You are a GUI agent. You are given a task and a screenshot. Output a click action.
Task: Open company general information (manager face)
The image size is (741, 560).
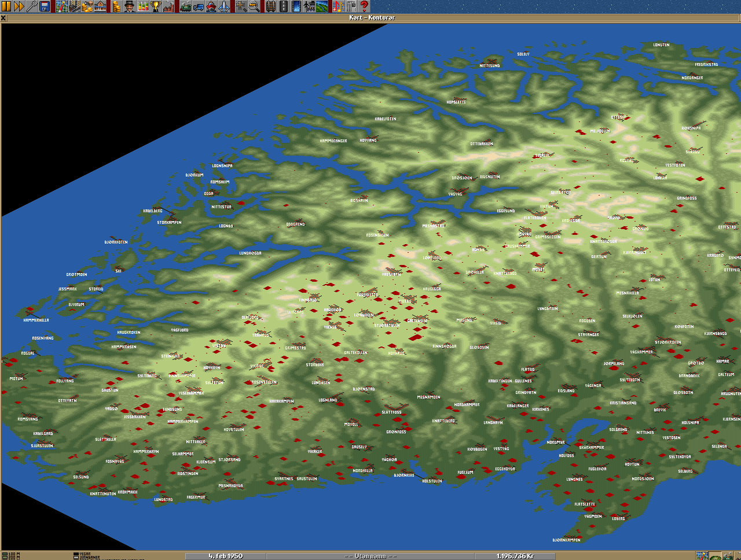(129, 6)
